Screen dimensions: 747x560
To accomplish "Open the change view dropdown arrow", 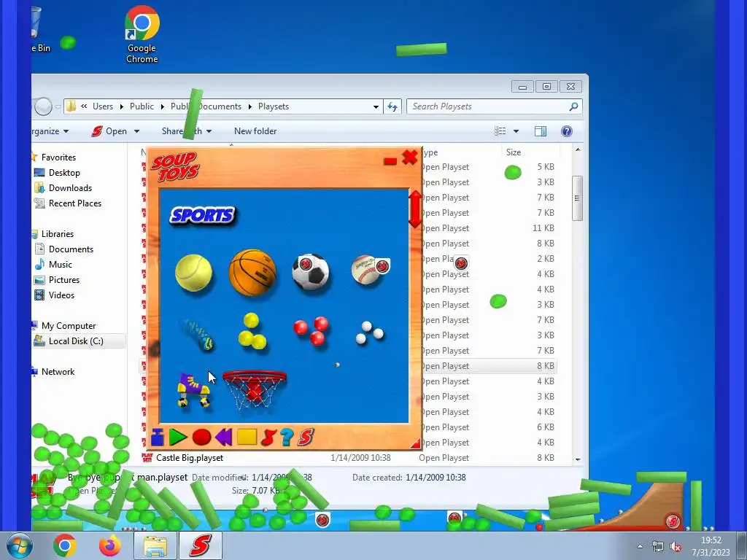I will 516,131.
